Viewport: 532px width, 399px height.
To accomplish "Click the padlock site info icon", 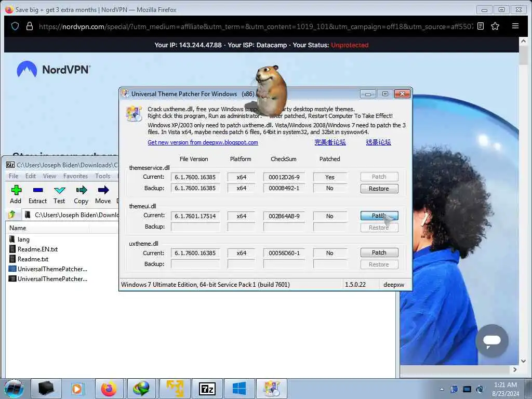I will click(30, 26).
